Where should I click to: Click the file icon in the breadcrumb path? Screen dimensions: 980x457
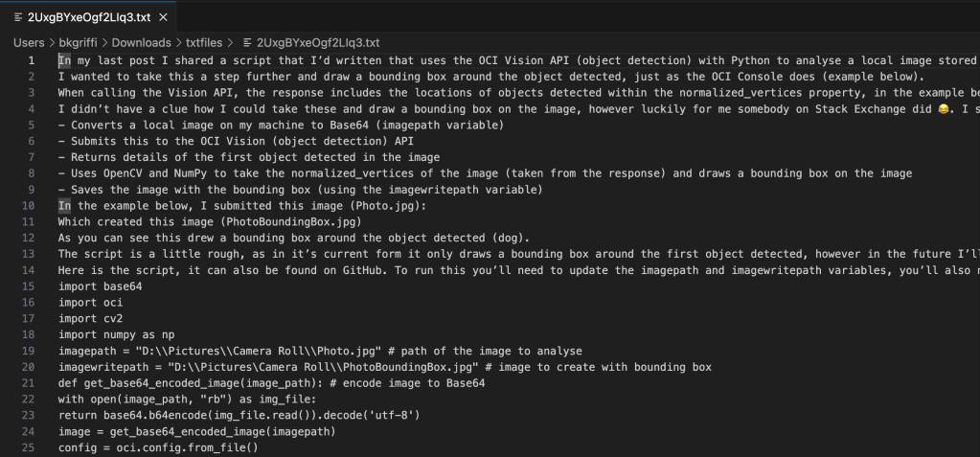[248, 42]
